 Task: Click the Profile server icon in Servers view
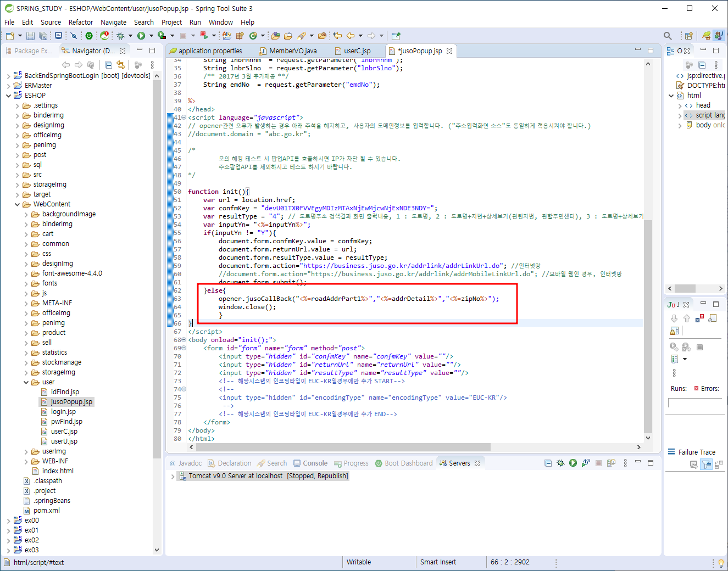pos(586,463)
